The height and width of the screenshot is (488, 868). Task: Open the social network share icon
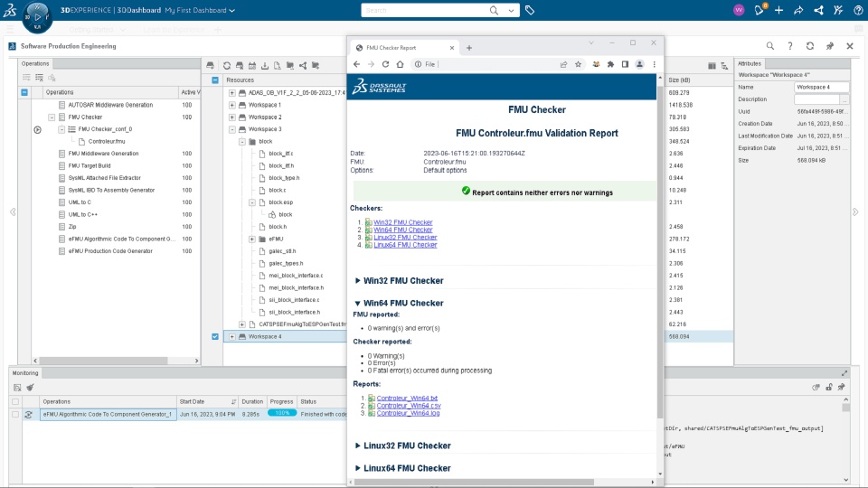click(818, 10)
